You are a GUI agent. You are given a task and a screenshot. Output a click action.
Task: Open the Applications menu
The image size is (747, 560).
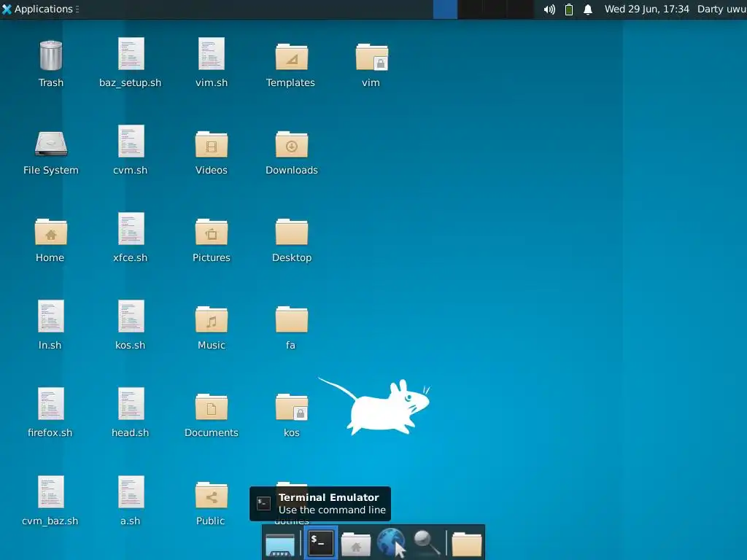tap(40, 9)
